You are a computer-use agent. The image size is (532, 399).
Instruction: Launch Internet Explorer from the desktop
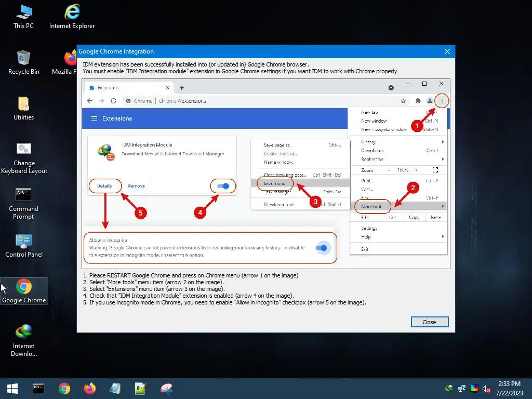pyautogui.click(x=72, y=17)
